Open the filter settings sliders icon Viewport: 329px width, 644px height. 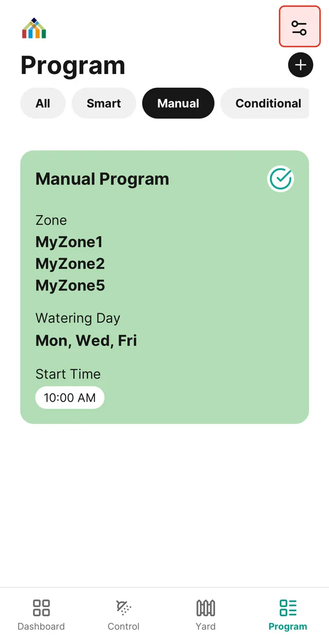click(299, 27)
